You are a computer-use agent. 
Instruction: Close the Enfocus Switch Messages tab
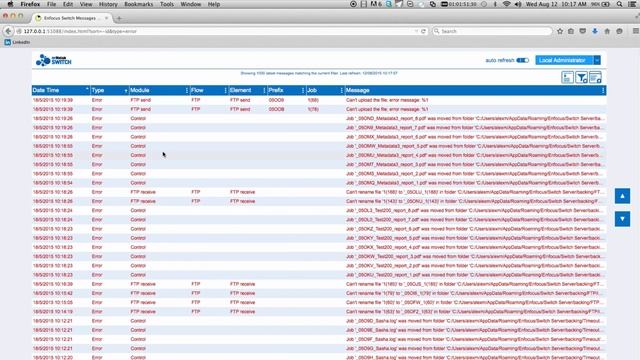(x=107, y=18)
